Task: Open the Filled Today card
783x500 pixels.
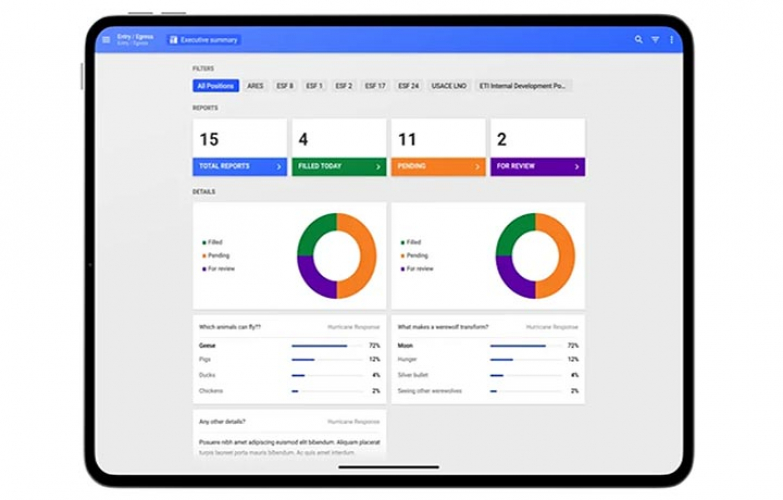Action: click(339, 147)
